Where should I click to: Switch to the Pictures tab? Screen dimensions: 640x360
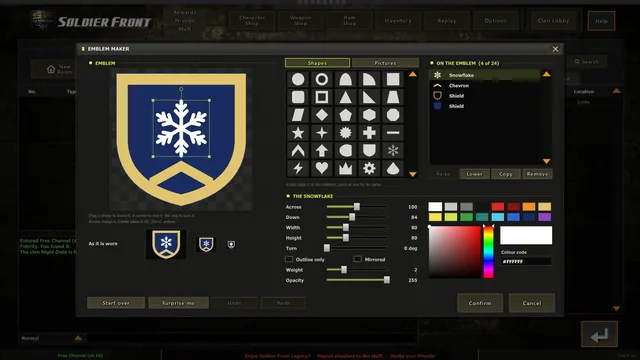pyautogui.click(x=385, y=63)
